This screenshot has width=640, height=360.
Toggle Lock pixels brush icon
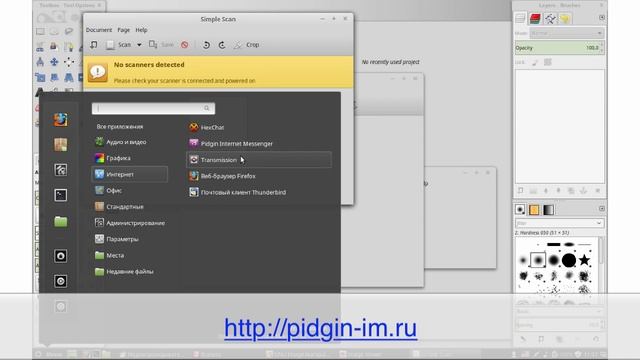[535, 62]
